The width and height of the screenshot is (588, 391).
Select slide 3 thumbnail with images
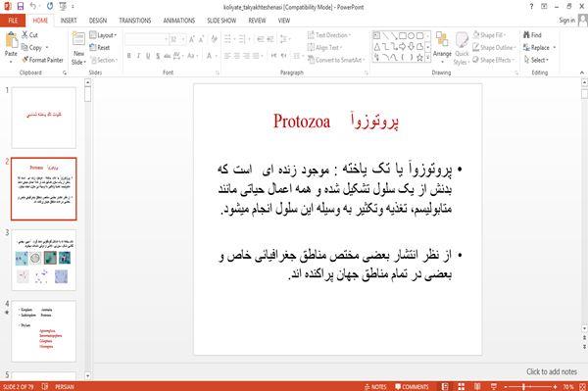click(x=44, y=260)
